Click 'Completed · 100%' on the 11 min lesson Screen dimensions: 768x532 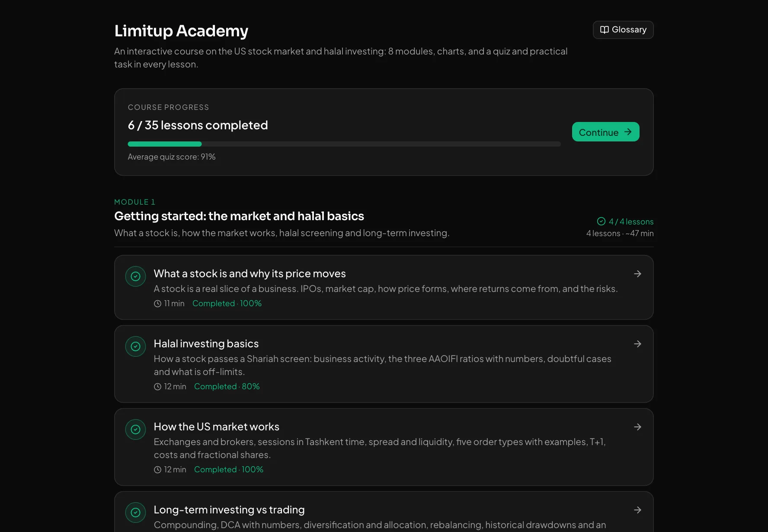[x=227, y=304]
